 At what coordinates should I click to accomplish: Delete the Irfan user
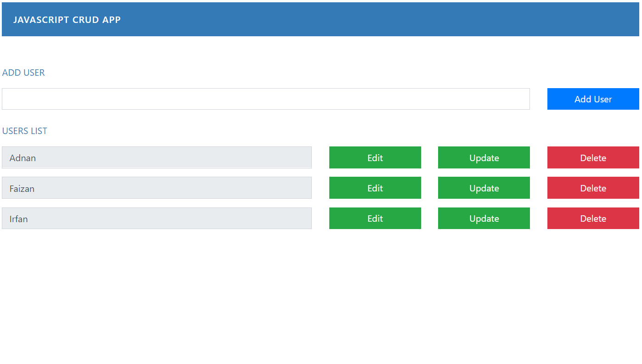point(593,218)
